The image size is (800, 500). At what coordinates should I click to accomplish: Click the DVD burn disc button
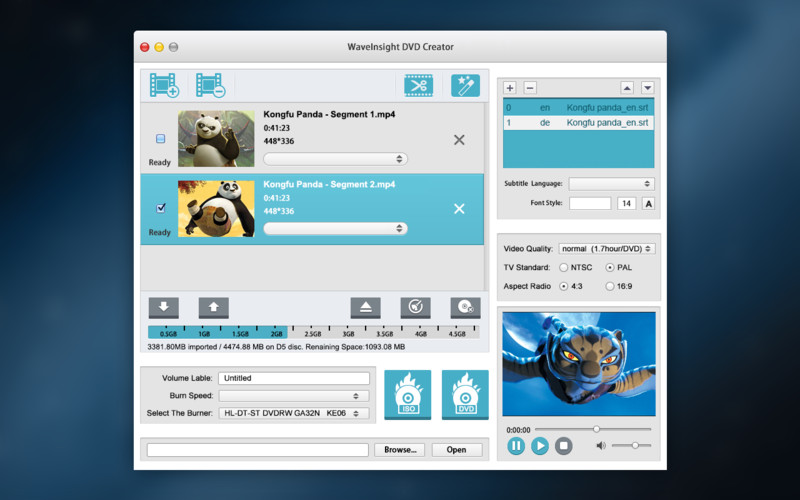(x=465, y=395)
